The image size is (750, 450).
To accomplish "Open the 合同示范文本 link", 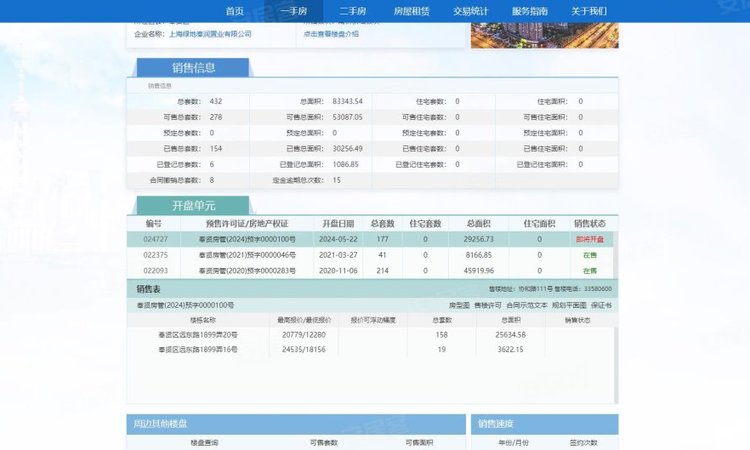I will pyautogui.click(x=527, y=305).
